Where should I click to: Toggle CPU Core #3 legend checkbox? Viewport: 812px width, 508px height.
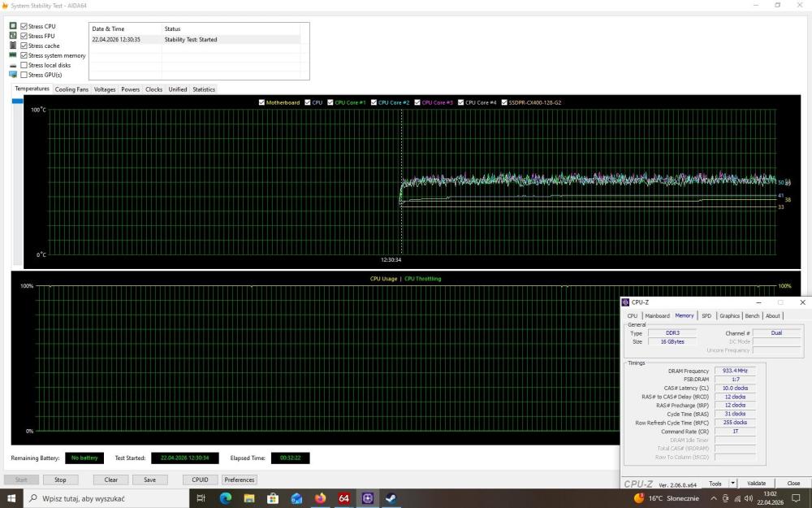pos(417,102)
